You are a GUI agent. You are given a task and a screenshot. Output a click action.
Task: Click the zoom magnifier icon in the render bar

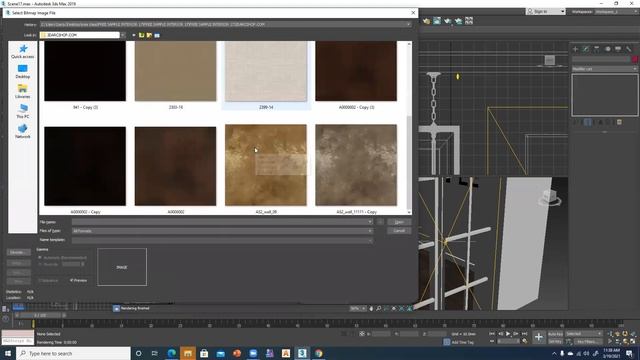379,309
